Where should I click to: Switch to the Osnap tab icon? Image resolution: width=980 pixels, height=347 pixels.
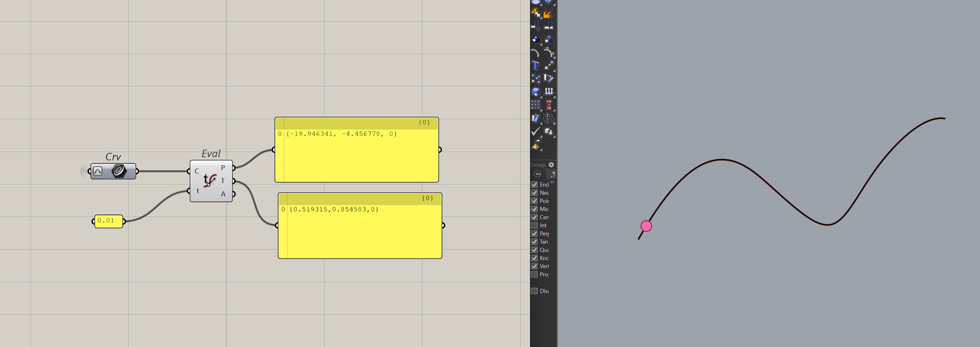click(538, 174)
